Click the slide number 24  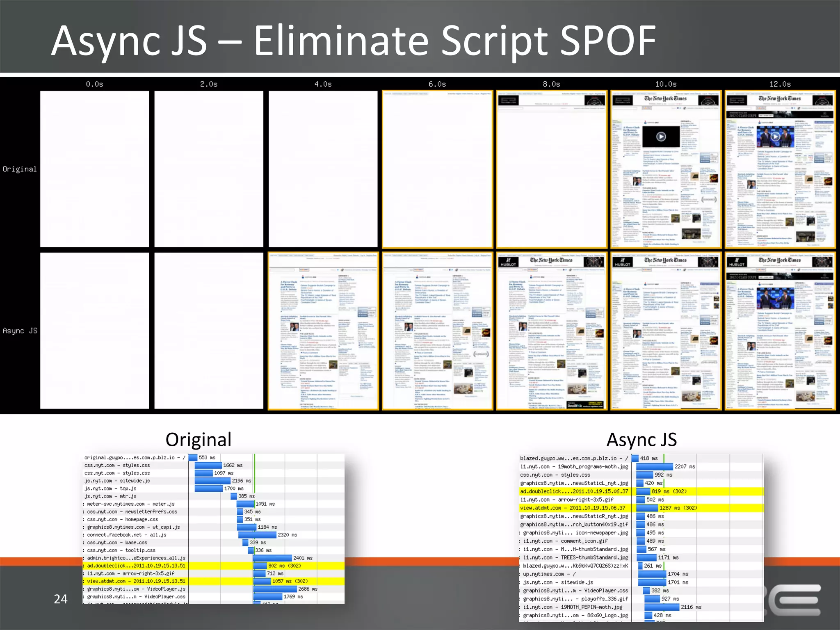pos(61,599)
